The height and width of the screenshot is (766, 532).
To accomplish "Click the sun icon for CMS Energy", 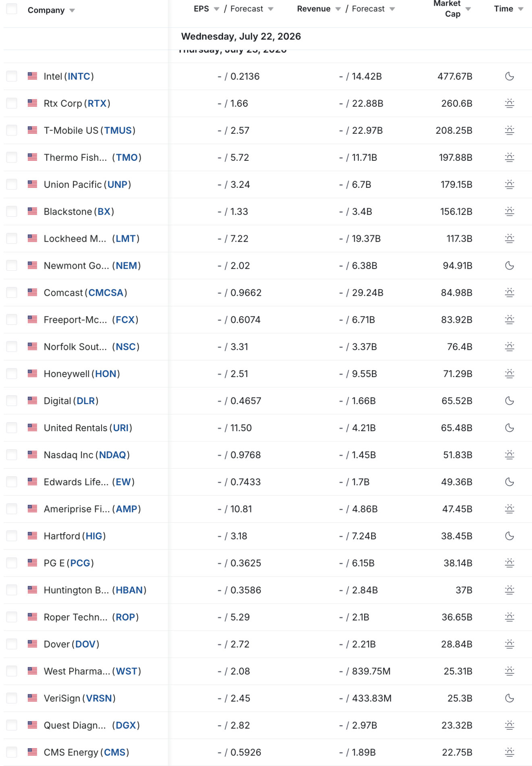I will (509, 752).
